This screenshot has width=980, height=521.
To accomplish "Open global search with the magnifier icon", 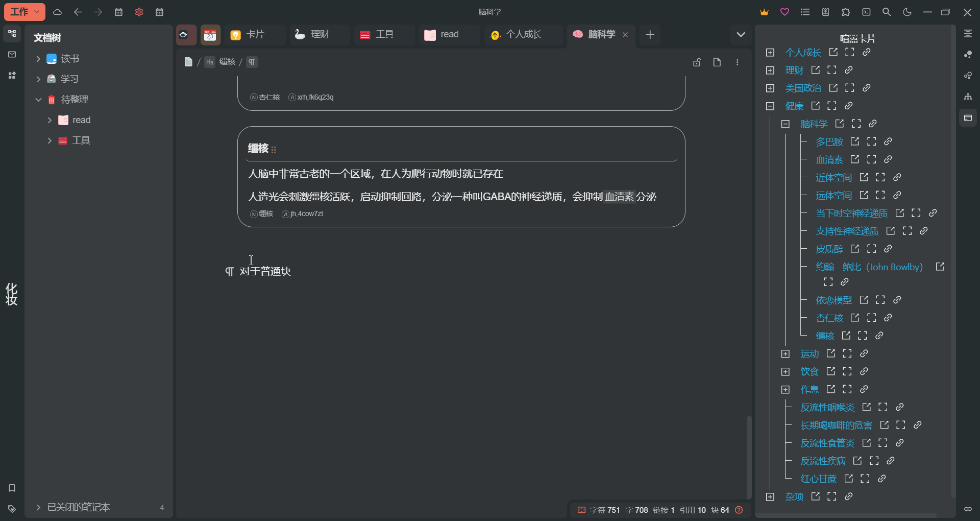I will coord(887,12).
